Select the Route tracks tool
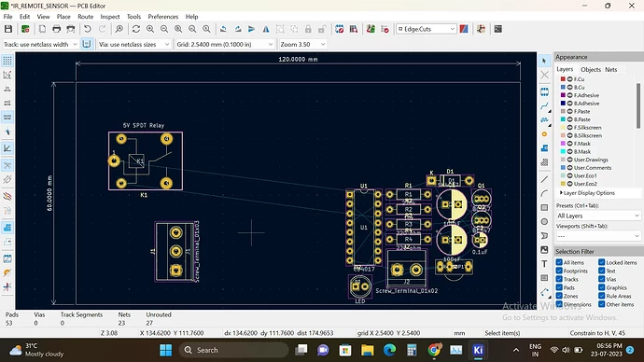 tap(544, 105)
